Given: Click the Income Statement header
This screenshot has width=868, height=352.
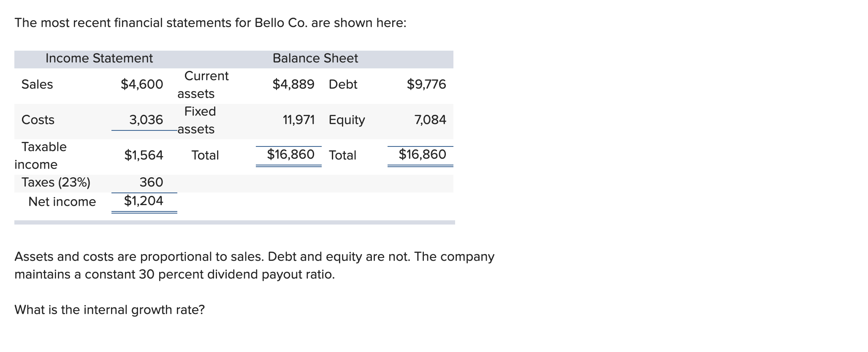Looking at the screenshot, I should pos(99,58).
